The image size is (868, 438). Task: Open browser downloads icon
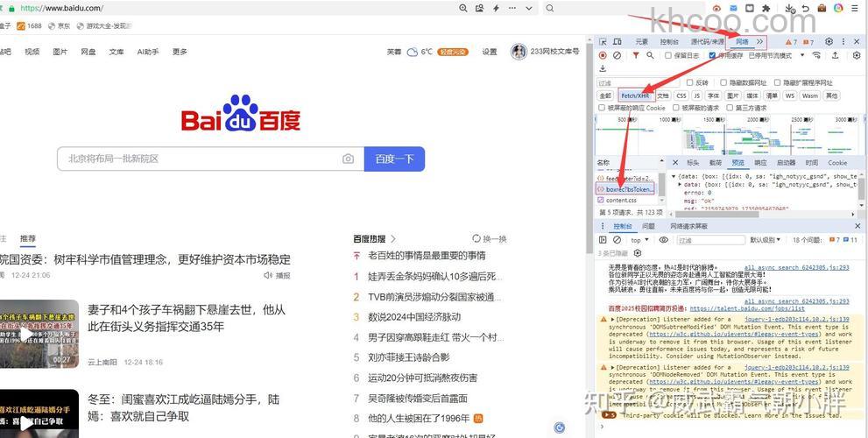(790, 8)
